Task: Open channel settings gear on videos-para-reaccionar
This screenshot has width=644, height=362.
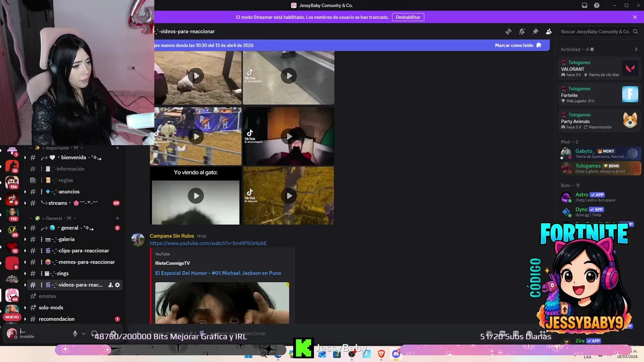Action: click(118, 285)
